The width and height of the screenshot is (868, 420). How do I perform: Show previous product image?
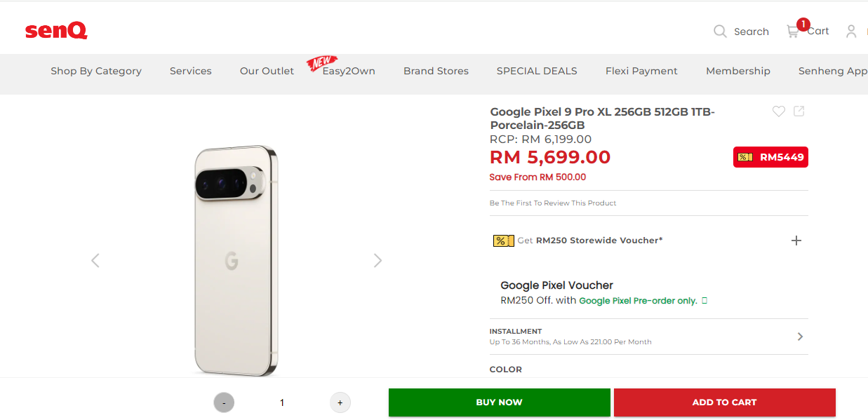click(x=95, y=261)
